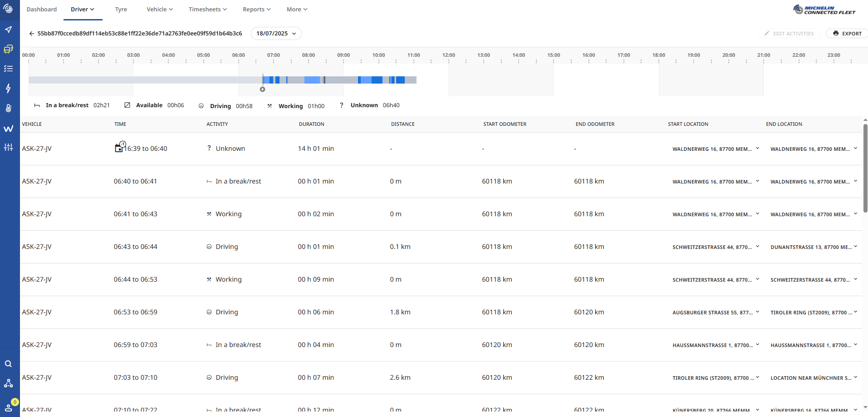Click the search magnifier sidebar icon
868x417 pixels.
(x=9, y=364)
